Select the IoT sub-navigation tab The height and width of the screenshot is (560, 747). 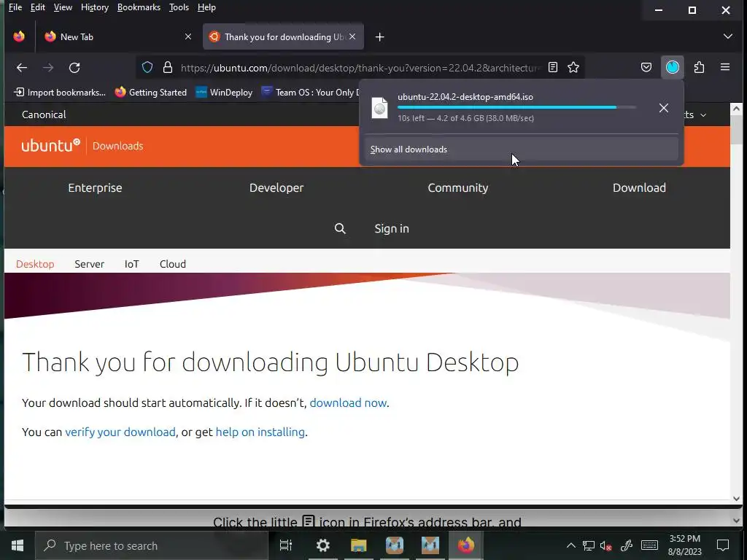(x=131, y=264)
